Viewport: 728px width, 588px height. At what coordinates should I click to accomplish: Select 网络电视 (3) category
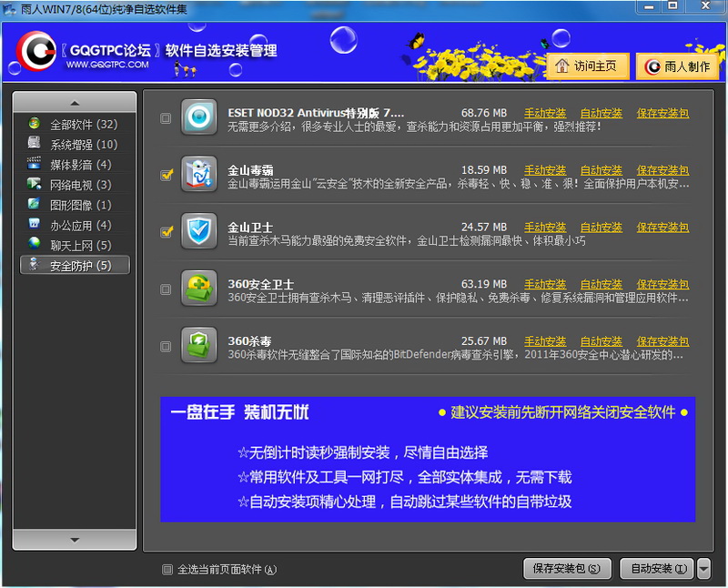tap(75, 185)
